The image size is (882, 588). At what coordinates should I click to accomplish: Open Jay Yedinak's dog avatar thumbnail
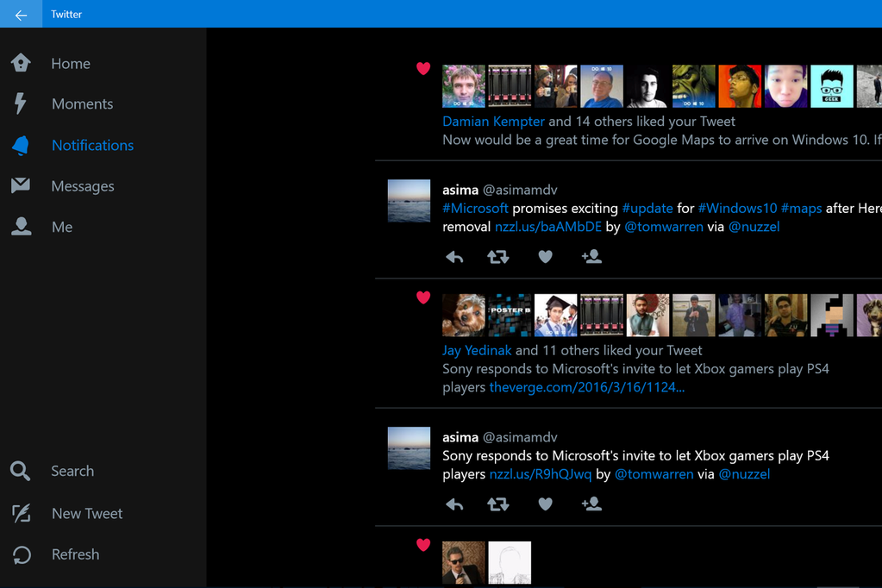point(464,315)
